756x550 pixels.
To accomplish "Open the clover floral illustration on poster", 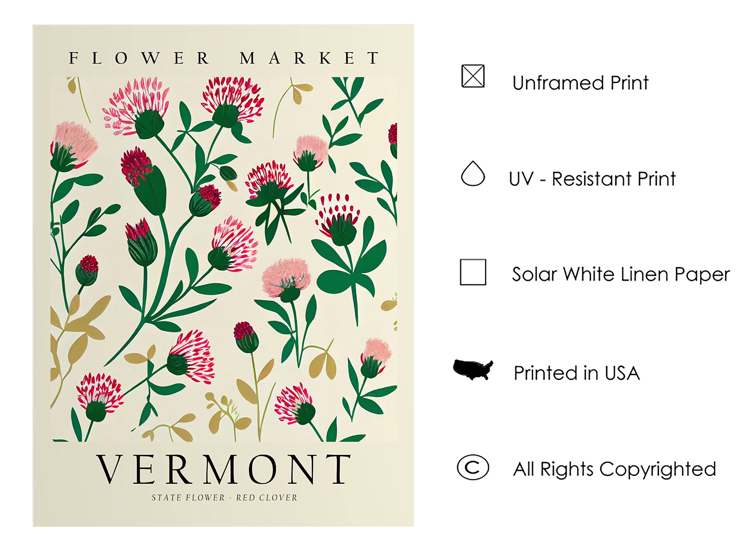I will point(224,259).
